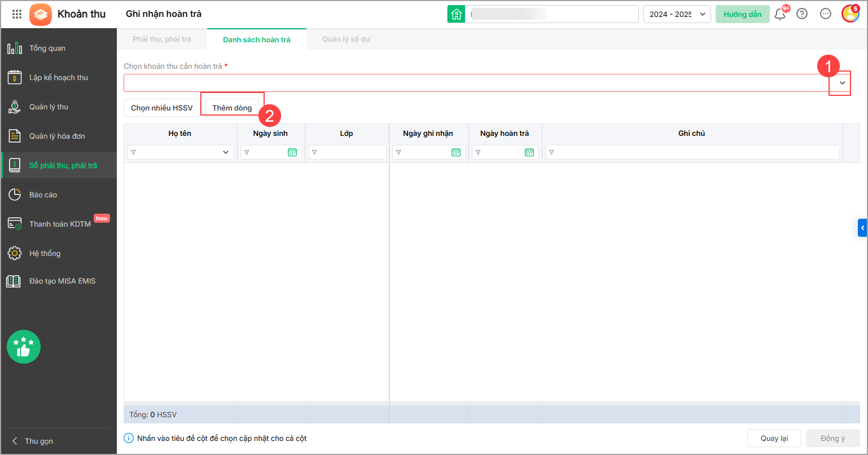Open Thanh toán KDTM section
This screenshot has height=455, width=868.
59,224
